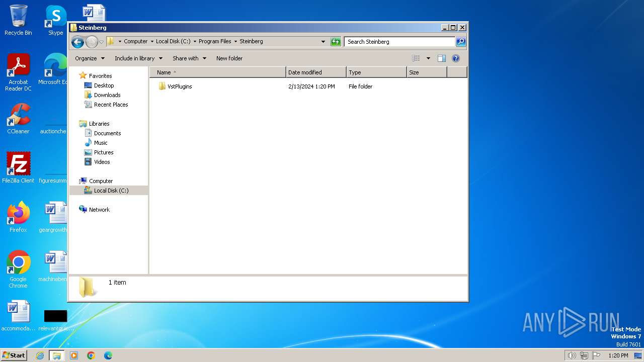Click the folder icon in address bar
The height and width of the screenshot is (362, 644).
(111, 41)
